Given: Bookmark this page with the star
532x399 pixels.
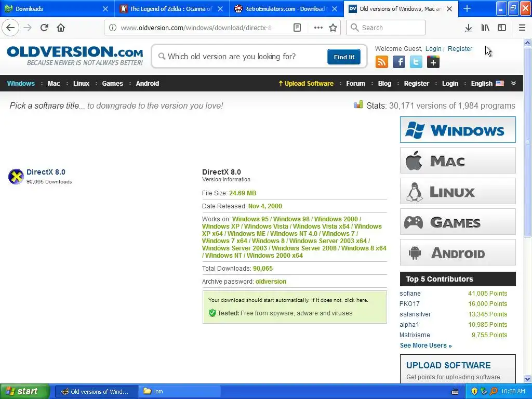Looking at the screenshot, I should pos(333,28).
